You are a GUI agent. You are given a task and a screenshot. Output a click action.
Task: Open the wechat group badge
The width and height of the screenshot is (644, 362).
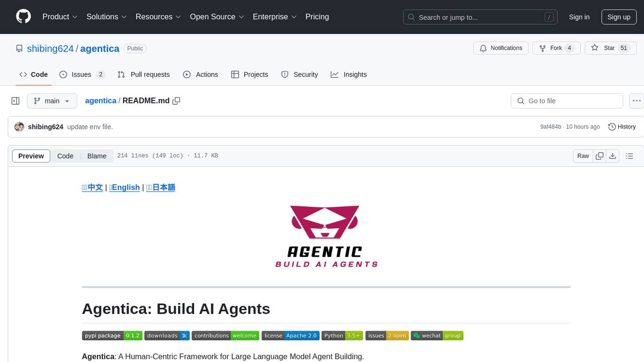(437, 335)
